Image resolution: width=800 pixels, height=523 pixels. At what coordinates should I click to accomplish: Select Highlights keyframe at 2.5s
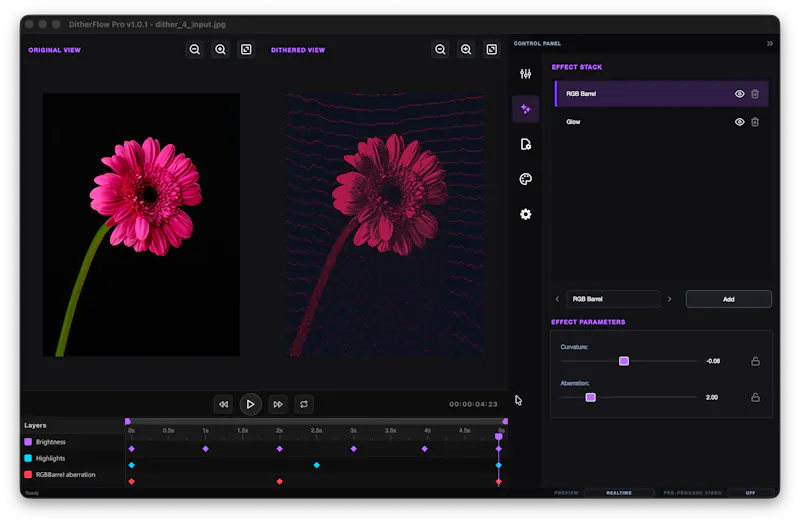click(317, 465)
